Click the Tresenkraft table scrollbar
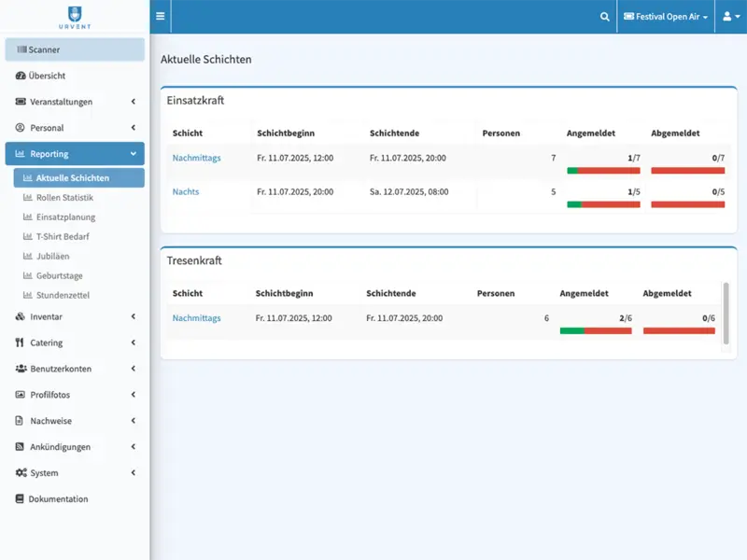This screenshot has height=560, width=747. click(726, 313)
